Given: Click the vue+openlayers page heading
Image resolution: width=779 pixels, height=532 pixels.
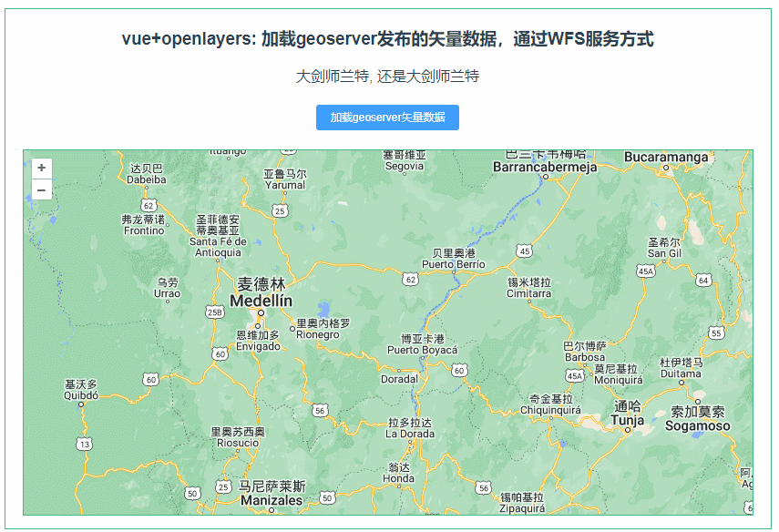Looking at the screenshot, I should pos(387,38).
